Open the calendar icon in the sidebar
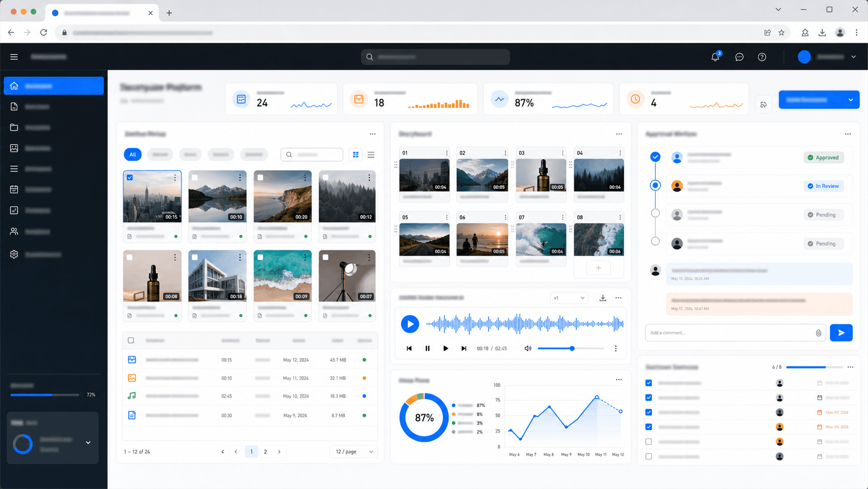 (14, 190)
